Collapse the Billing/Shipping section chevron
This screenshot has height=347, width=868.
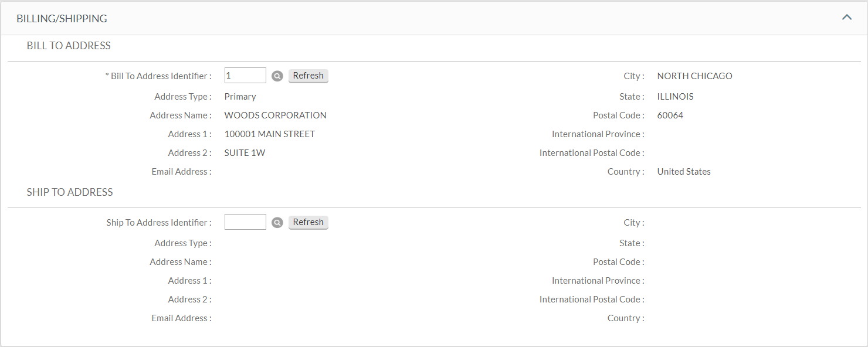coord(846,18)
